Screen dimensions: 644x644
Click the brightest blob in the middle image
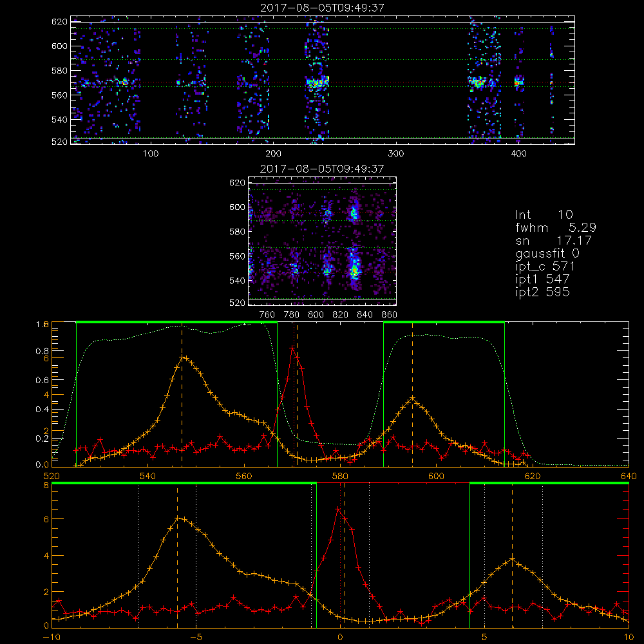click(354, 269)
